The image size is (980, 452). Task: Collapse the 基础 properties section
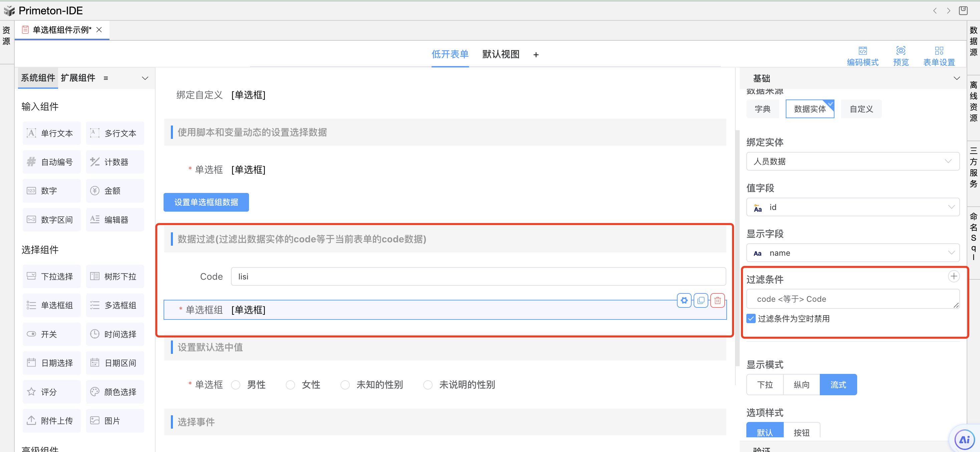pyautogui.click(x=956, y=78)
